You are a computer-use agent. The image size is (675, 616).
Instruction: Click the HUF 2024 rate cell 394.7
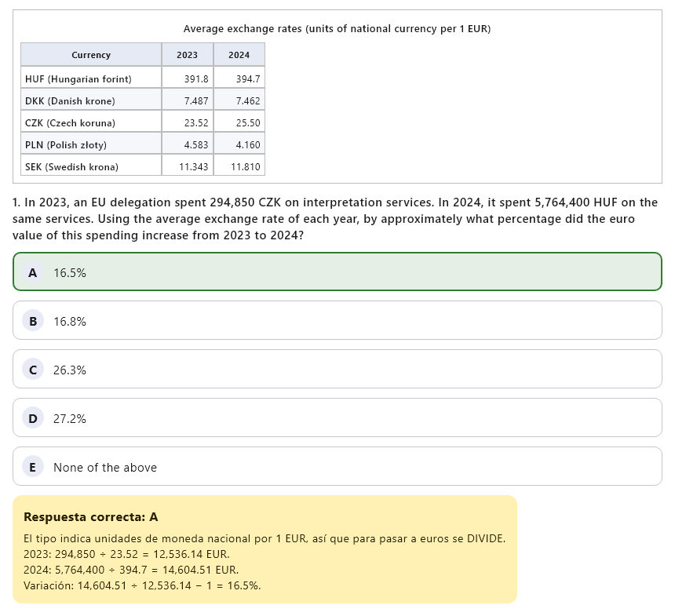click(239, 78)
